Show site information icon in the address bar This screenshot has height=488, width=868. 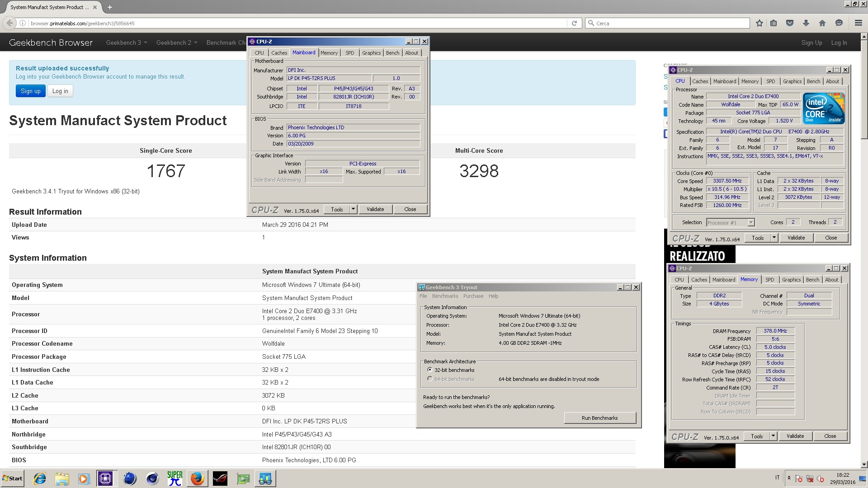tap(22, 23)
